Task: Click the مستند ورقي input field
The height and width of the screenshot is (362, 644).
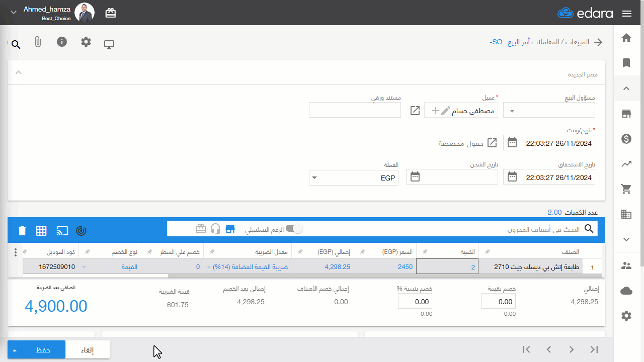Action: (x=355, y=110)
